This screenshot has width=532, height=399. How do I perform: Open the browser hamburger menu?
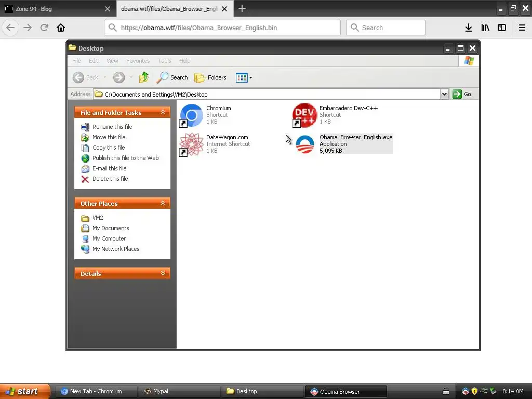point(522,28)
